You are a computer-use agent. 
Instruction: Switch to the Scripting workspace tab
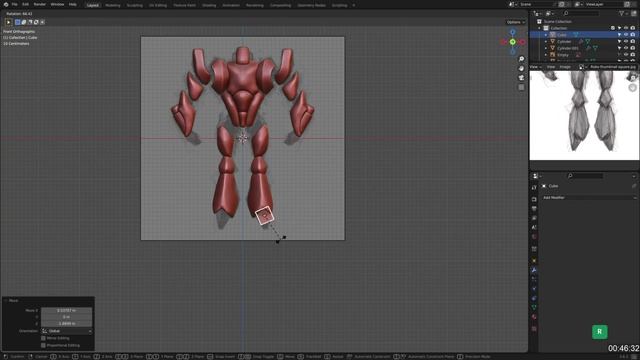pos(339,5)
